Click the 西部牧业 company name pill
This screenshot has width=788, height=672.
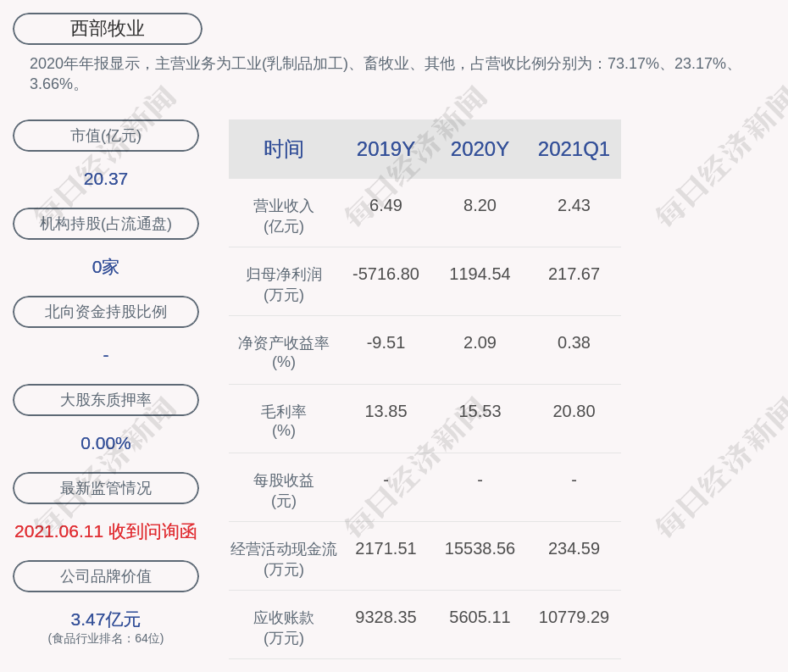pyautogui.click(x=107, y=29)
